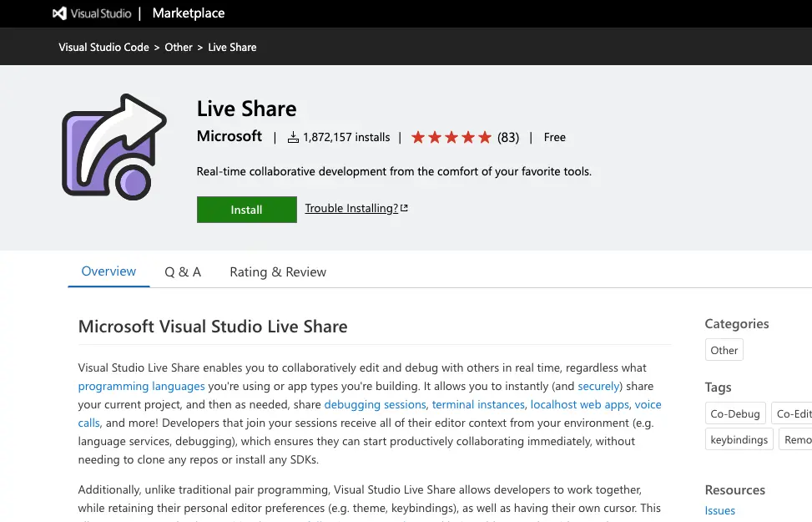Open the localhost web apps link

(579, 404)
